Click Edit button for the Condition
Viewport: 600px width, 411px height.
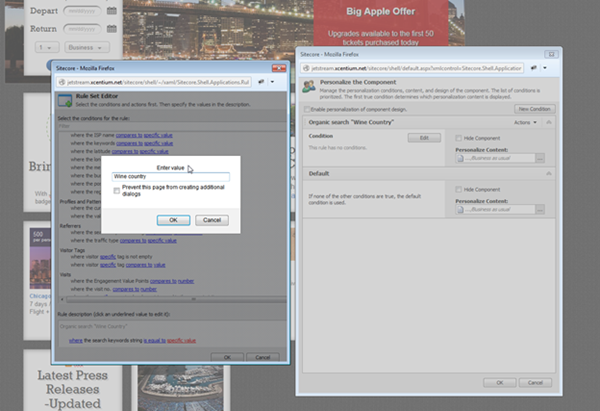424,138
